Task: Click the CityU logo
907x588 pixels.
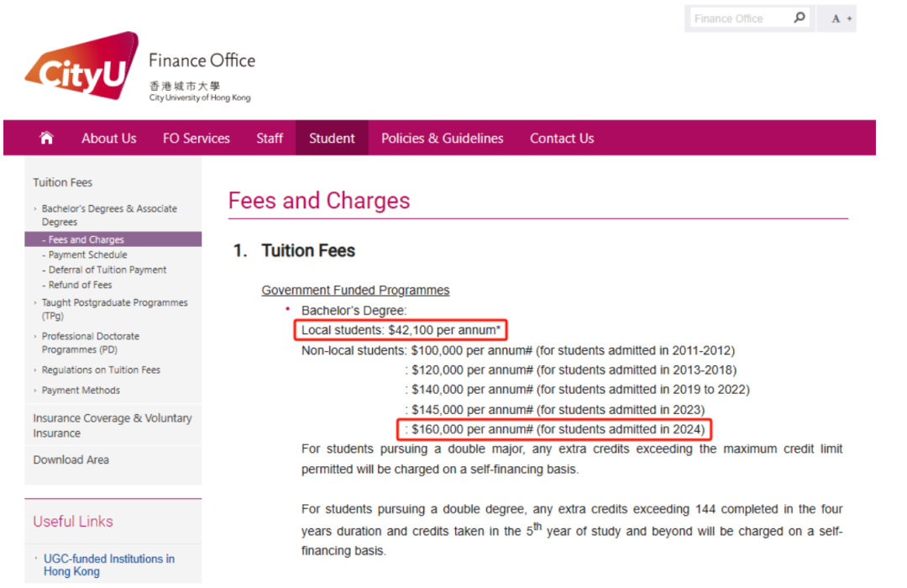Action: pyautogui.click(x=81, y=66)
